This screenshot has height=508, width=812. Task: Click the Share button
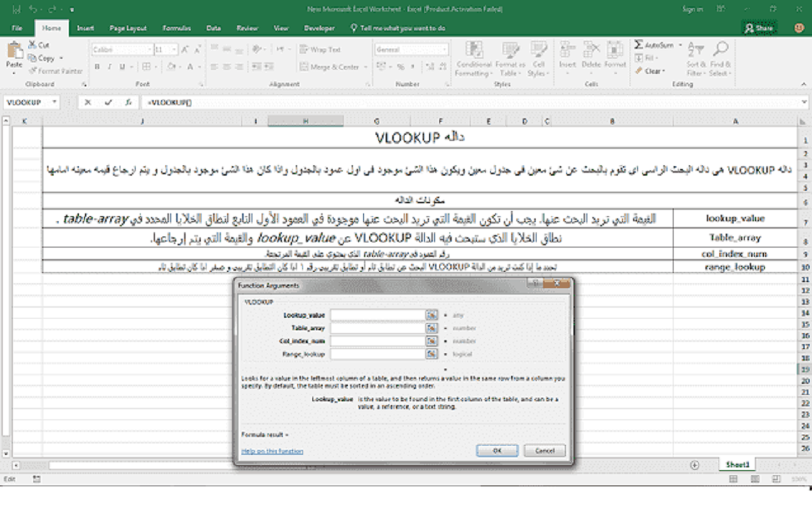coord(758,28)
